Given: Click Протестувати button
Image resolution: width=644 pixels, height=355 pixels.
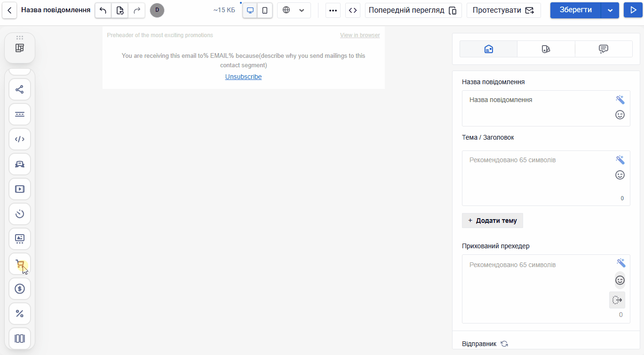Looking at the screenshot, I should point(503,10).
